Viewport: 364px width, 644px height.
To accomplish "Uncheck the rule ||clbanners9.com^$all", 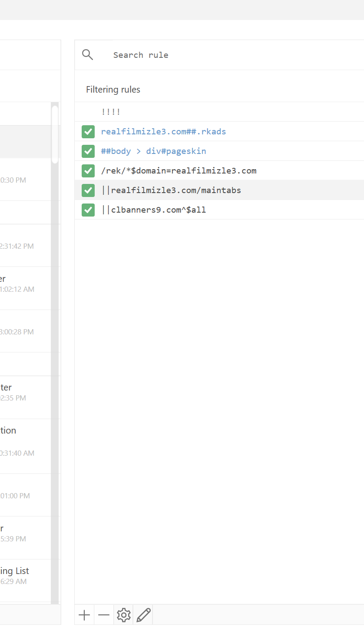I will [x=88, y=210].
